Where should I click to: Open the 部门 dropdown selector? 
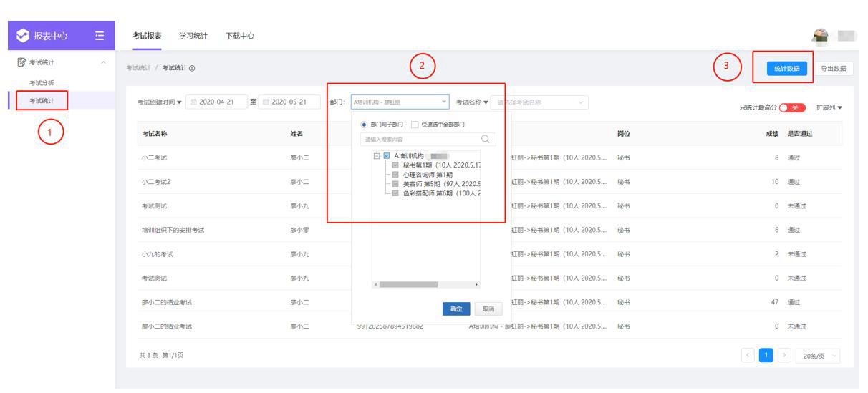tap(400, 102)
